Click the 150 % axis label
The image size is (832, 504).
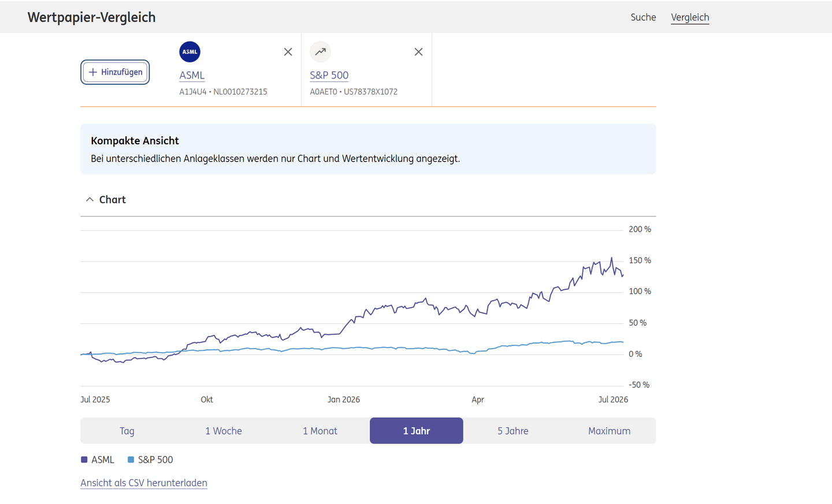coord(640,260)
